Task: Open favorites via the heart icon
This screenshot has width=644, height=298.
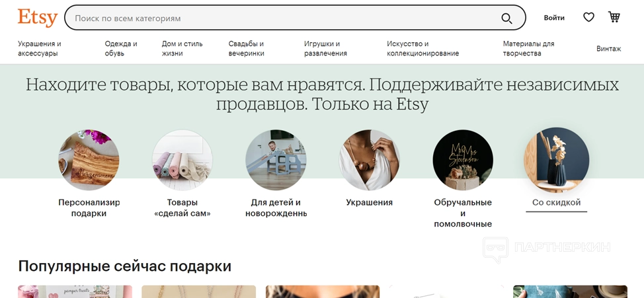Action: pyautogui.click(x=588, y=17)
